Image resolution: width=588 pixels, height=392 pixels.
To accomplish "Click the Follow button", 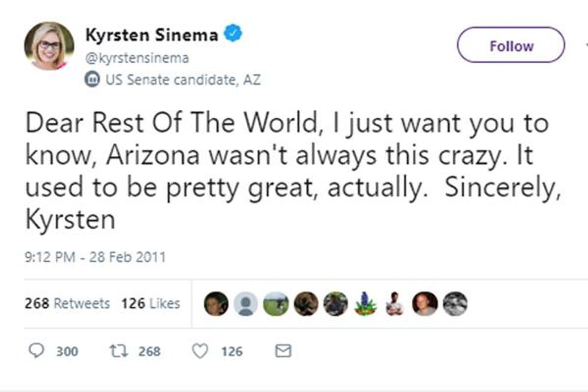I will 511,46.
